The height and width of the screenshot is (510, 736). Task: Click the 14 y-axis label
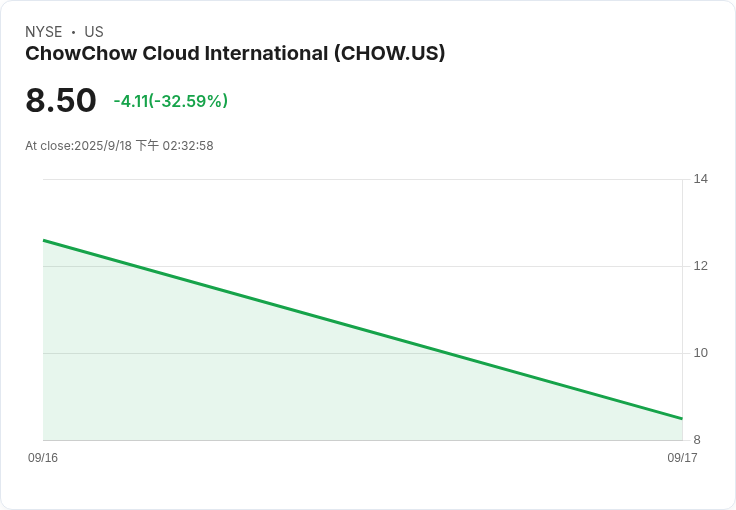[x=700, y=179]
